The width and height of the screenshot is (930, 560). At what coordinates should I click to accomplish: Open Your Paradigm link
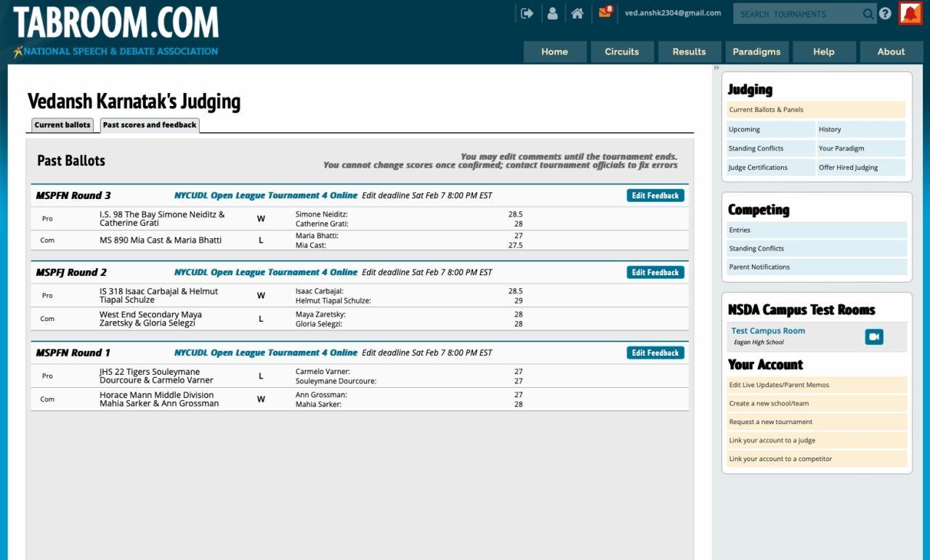[x=862, y=148]
